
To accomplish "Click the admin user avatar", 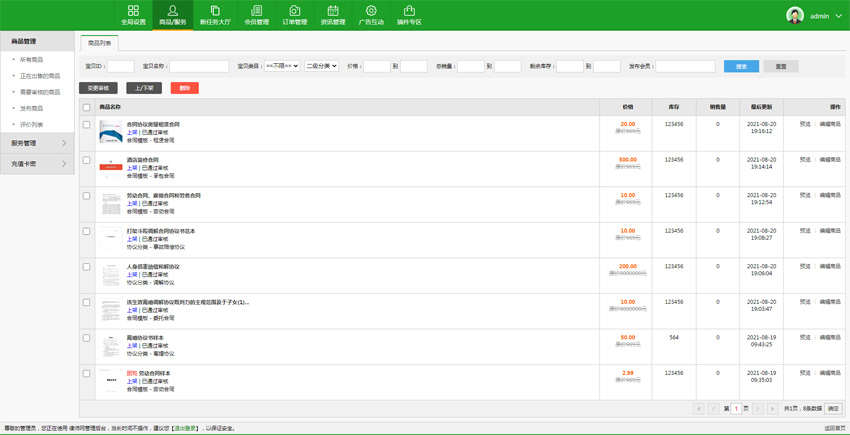I will (795, 15).
